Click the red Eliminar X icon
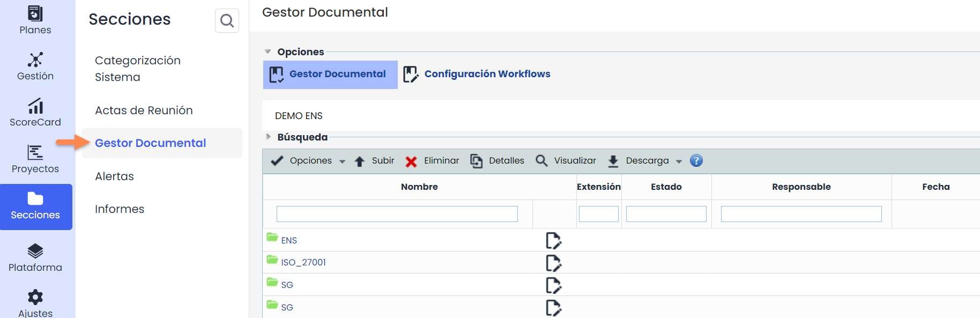Image resolution: width=980 pixels, height=318 pixels. pyautogui.click(x=411, y=161)
